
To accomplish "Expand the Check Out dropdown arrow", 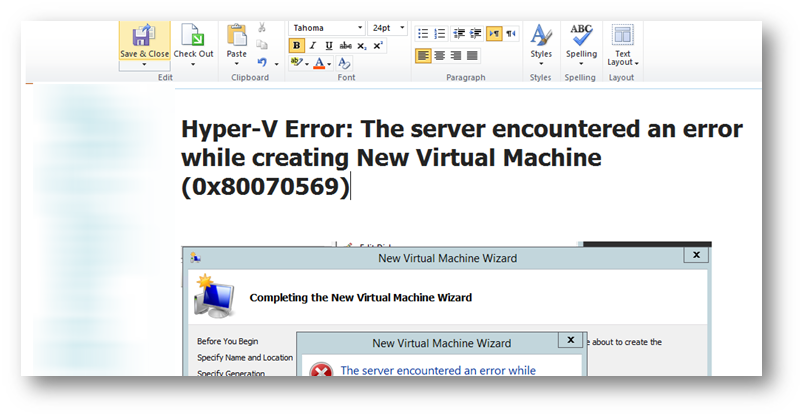I will click(x=193, y=65).
